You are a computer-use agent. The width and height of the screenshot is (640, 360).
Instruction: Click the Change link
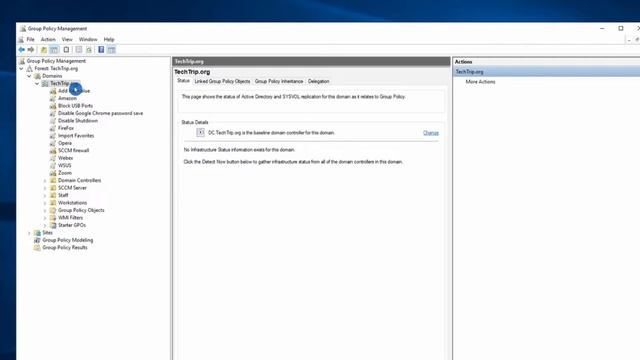pyautogui.click(x=431, y=133)
